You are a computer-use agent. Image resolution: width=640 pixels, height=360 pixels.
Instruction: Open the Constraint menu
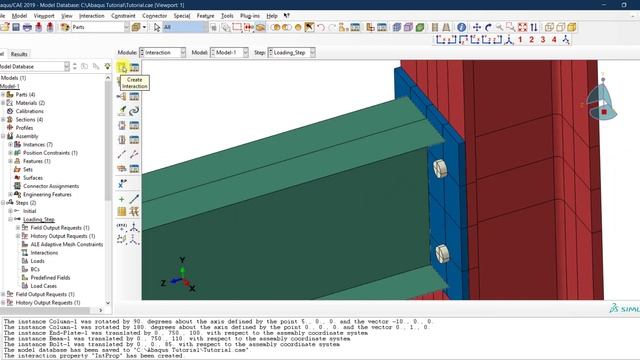point(123,16)
